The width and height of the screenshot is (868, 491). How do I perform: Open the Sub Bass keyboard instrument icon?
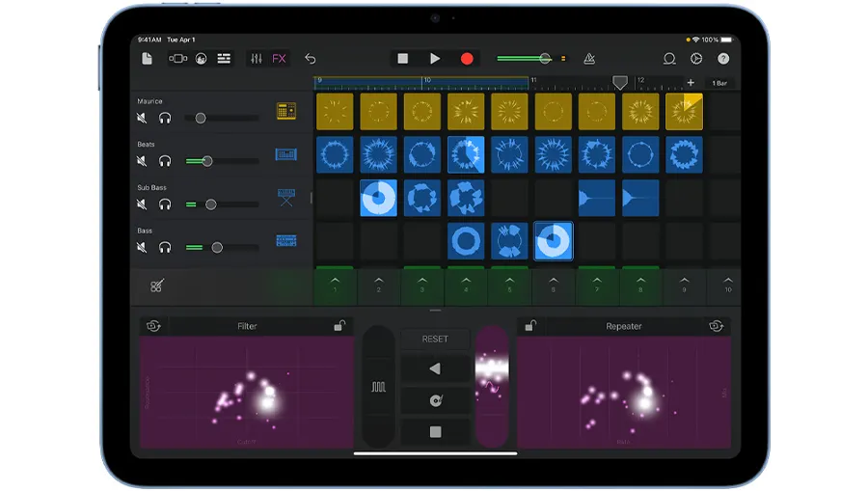click(286, 197)
